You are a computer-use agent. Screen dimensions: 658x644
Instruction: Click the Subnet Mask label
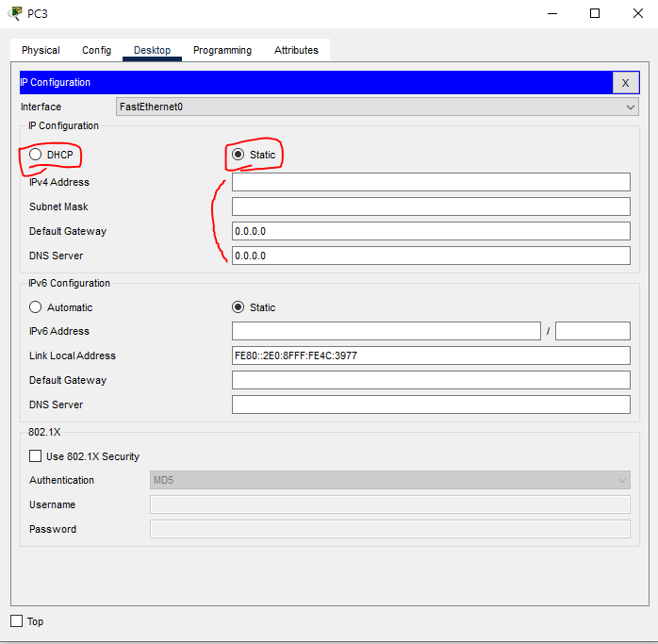pos(58,206)
